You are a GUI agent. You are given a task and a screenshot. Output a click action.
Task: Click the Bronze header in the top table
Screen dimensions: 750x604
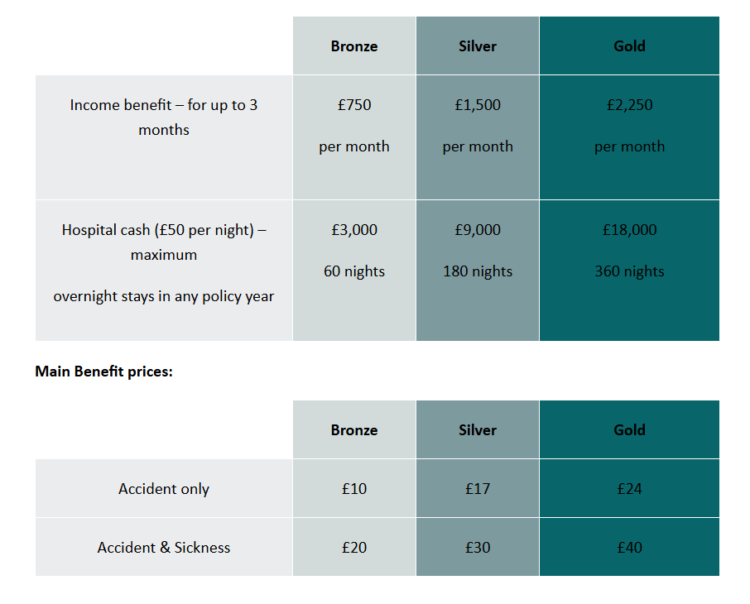[x=354, y=46]
